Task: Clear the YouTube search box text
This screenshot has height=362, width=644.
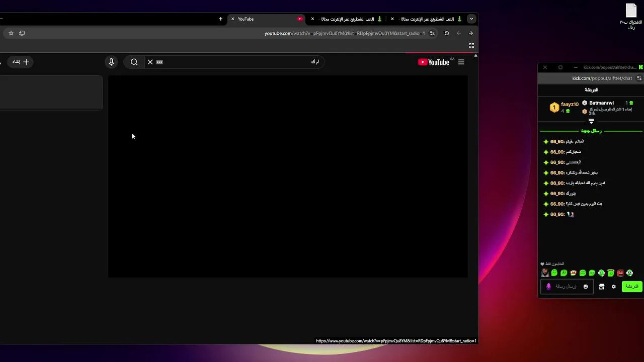Action: coord(150,62)
